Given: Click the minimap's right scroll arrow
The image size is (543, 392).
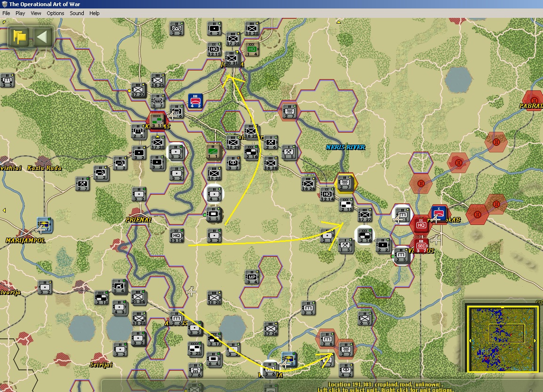Looking at the screenshot, I should click(x=535, y=341).
